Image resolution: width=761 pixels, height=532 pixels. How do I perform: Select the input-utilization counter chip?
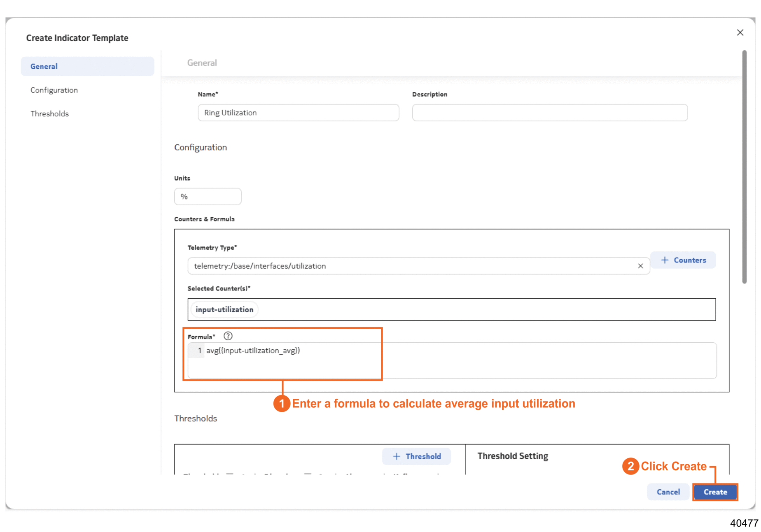tap(224, 309)
